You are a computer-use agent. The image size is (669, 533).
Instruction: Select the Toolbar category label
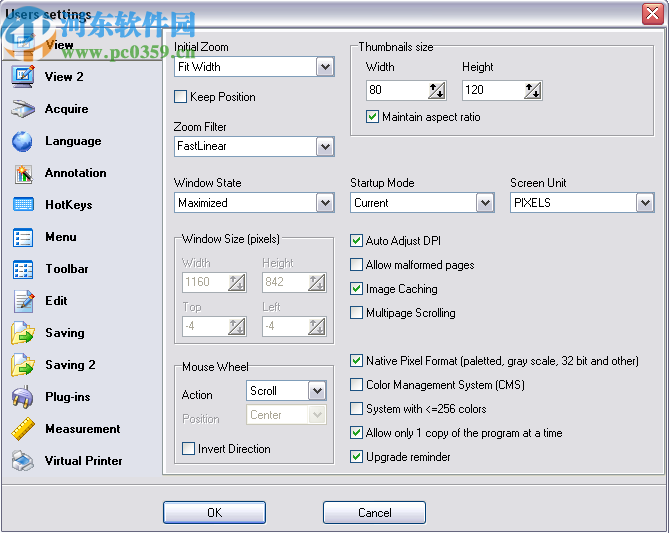point(67,269)
